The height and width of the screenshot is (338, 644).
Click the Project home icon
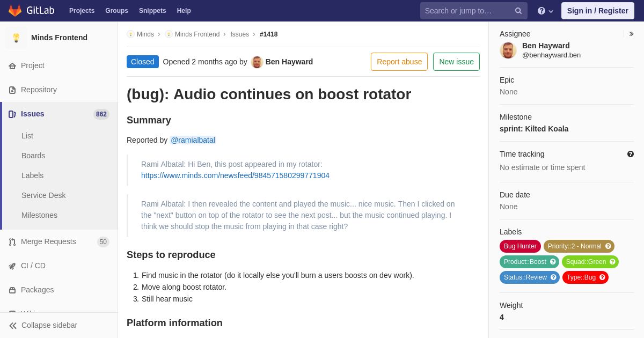tap(12, 66)
